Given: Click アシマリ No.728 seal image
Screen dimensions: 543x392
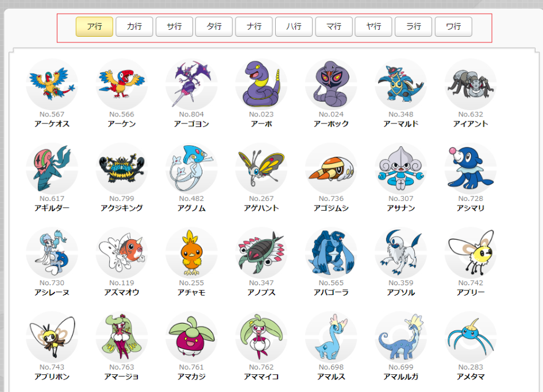Looking at the screenshot, I should (471, 169).
